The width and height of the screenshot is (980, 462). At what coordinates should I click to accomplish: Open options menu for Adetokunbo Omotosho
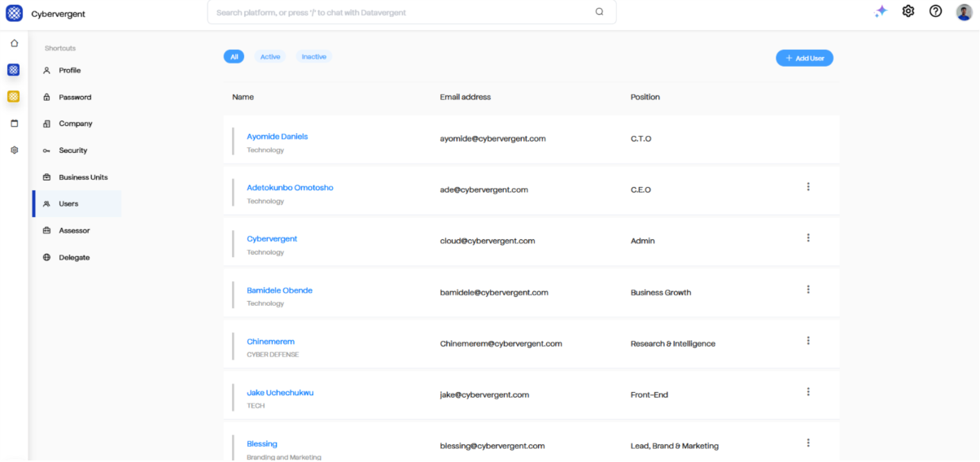pyautogui.click(x=808, y=187)
